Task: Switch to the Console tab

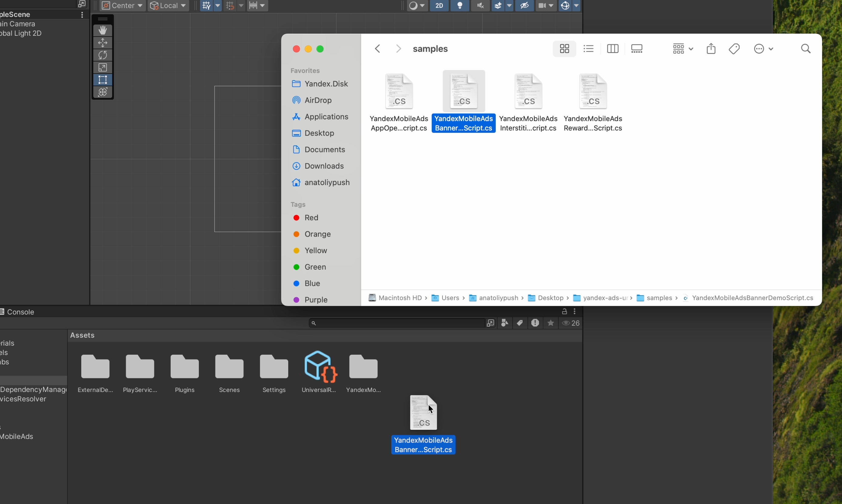Action: (x=17, y=312)
